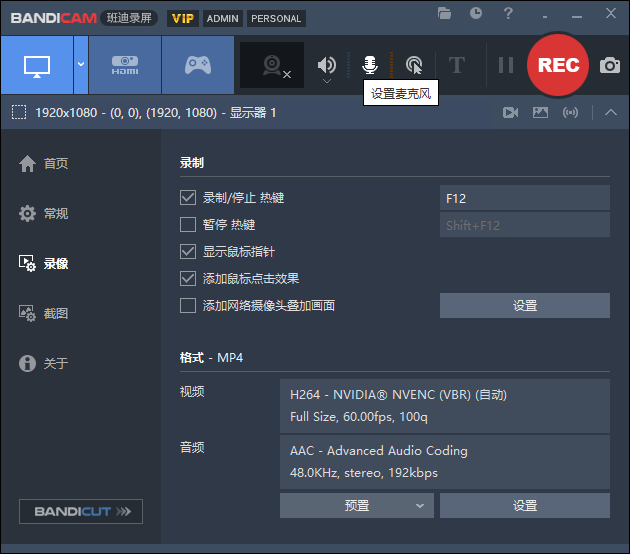Toggle 添加鼠标点击效果 checkbox
The image size is (630, 554).
point(188,278)
